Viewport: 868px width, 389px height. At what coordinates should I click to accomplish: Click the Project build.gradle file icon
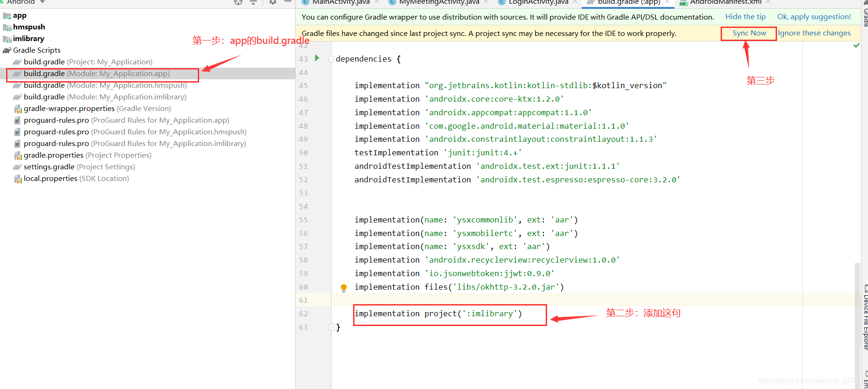pos(17,62)
